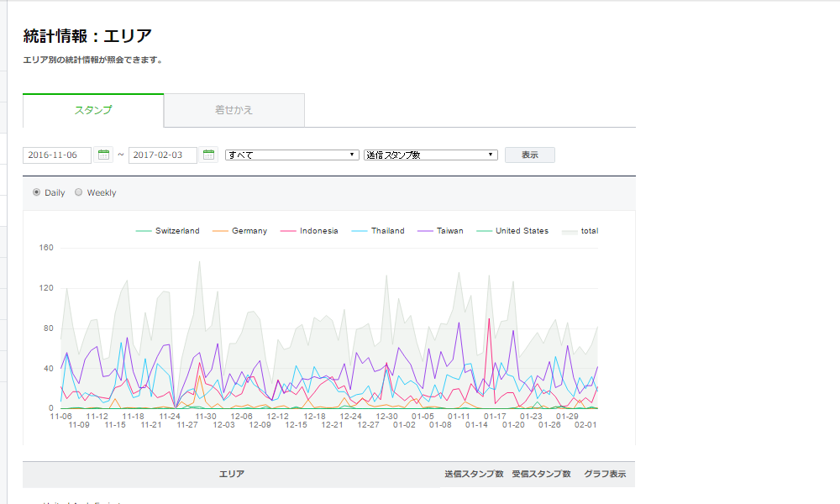The height and width of the screenshot is (504, 840).
Task: Edit the start date field 2016-11-06
Action: 57,155
